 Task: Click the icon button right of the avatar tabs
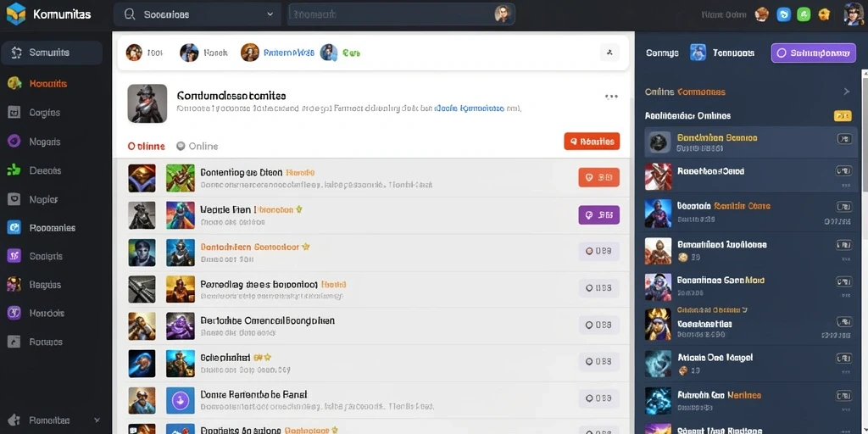point(610,53)
